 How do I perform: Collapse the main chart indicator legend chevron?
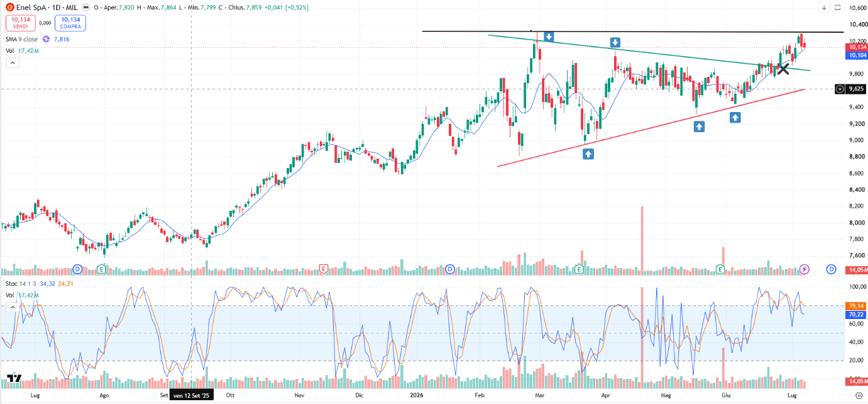[12, 62]
